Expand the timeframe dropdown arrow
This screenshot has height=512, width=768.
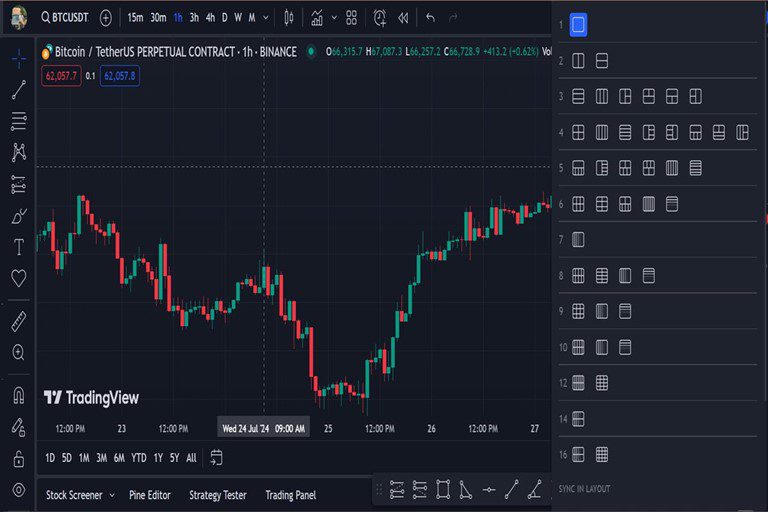(x=265, y=18)
